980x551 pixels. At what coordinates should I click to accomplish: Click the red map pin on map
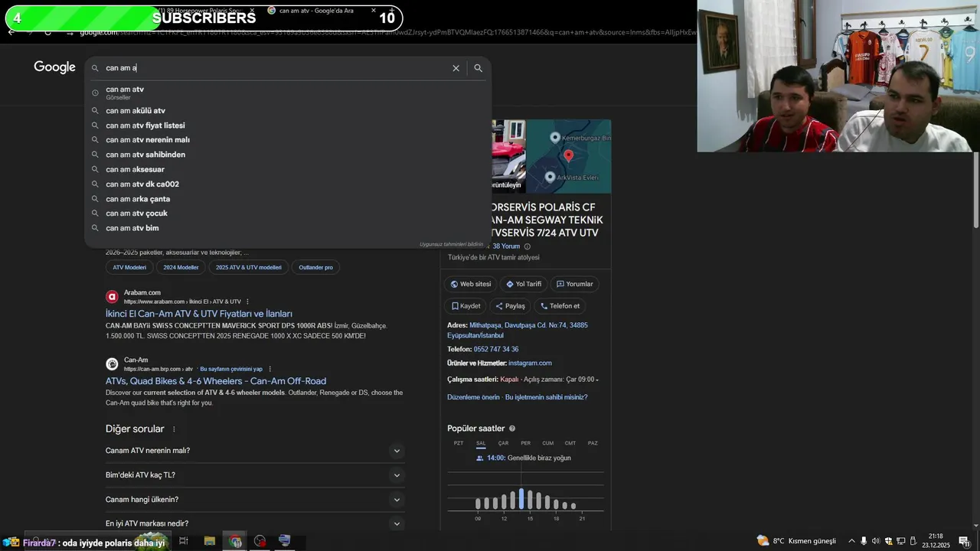tap(568, 156)
